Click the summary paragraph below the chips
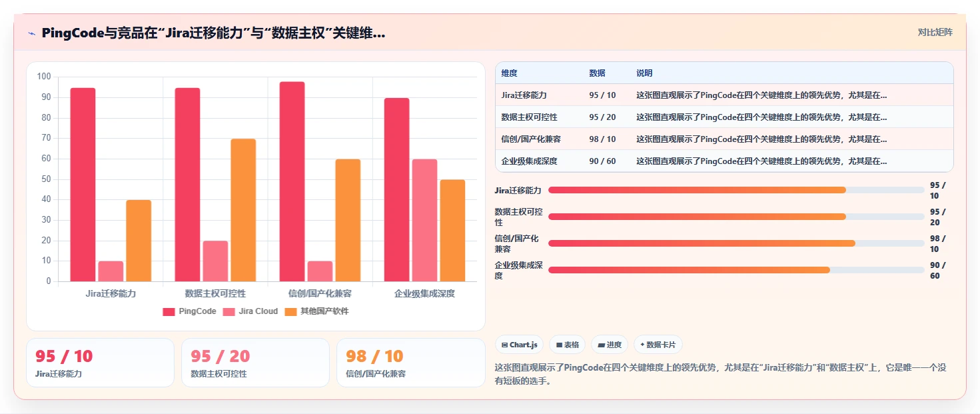The width and height of the screenshot is (980, 414). (x=720, y=375)
